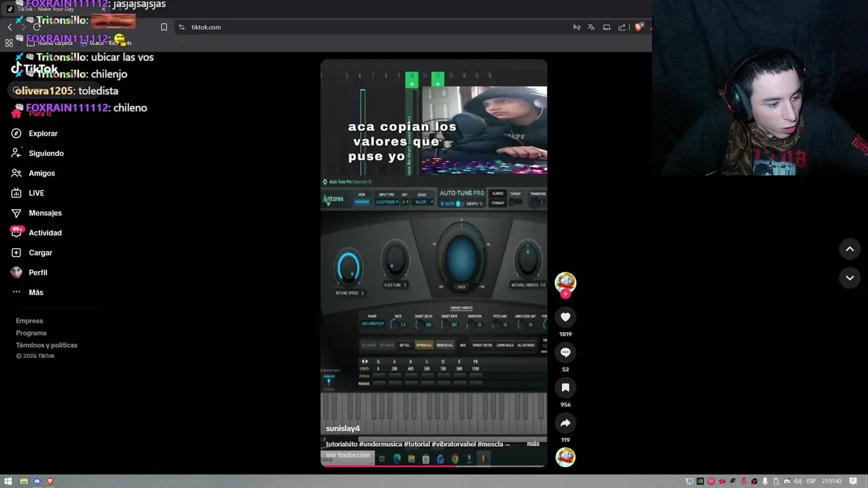Open the Windows Start button
The image size is (868, 488).
pyautogui.click(x=8, y=481)
